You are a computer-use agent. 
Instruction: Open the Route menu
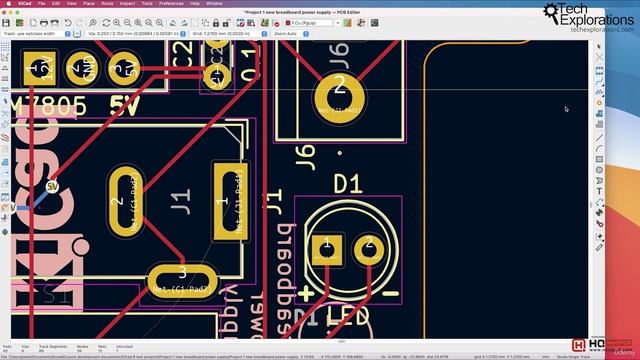coord(107,3)
